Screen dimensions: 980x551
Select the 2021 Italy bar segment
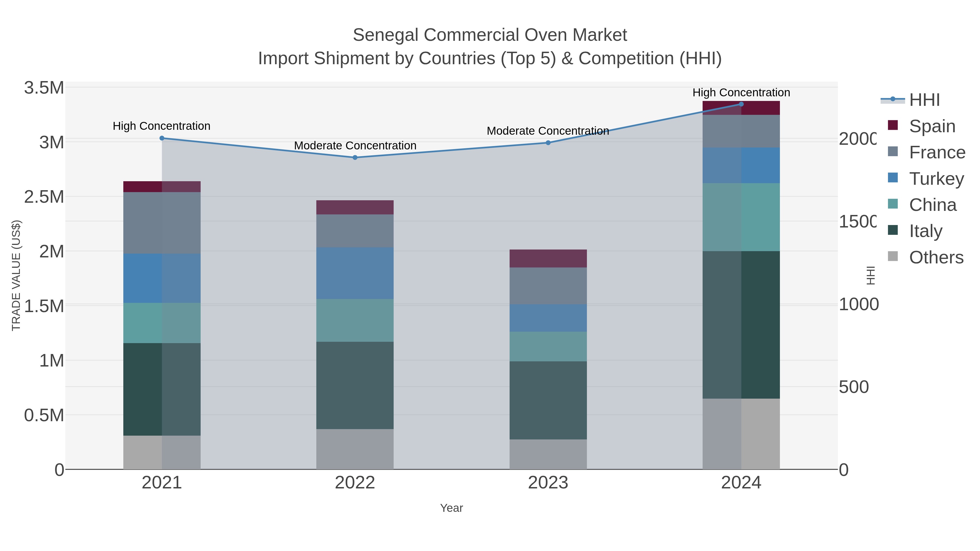point(162,389)
